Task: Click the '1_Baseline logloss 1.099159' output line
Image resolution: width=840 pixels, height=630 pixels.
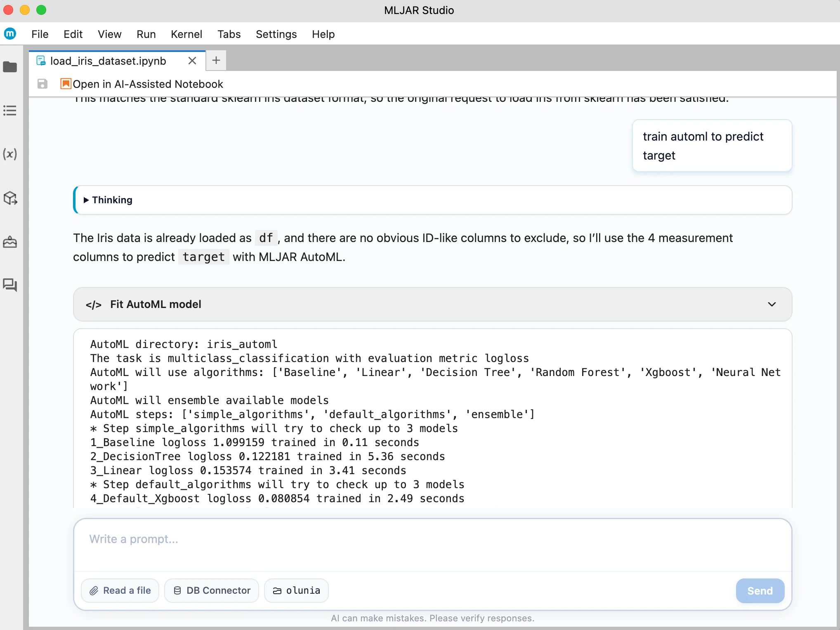Action: 255,442
